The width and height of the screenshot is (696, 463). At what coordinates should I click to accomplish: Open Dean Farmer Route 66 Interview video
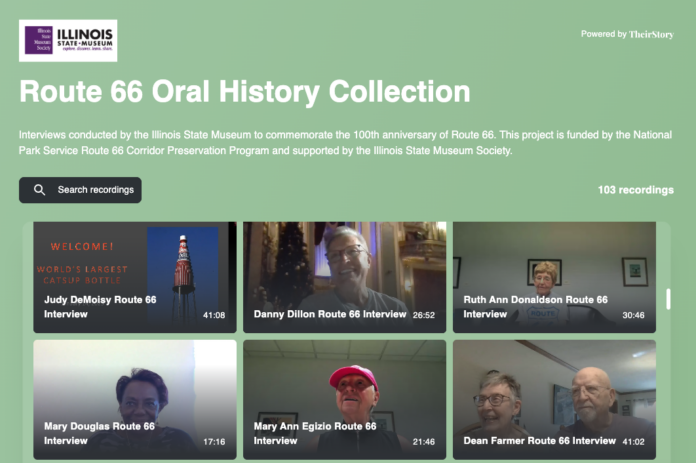(554, 400)
